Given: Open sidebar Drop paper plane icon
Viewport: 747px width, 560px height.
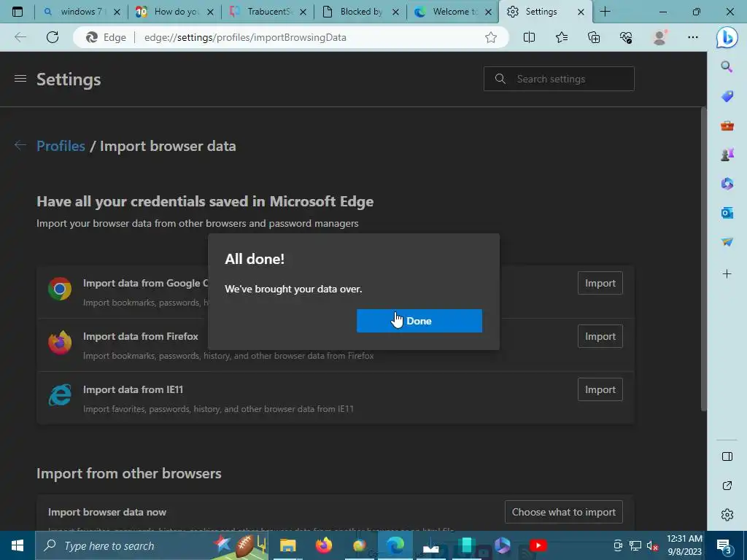Looking at the screenshot, I should tap(727, 242).
